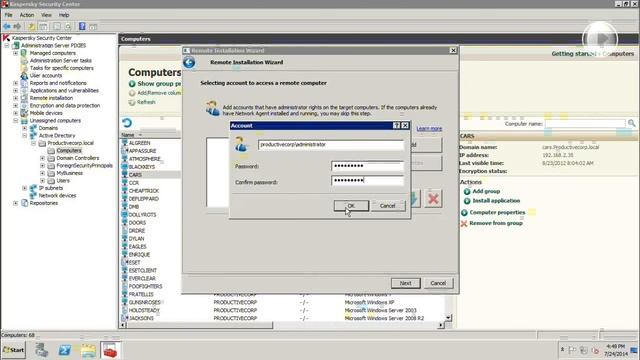Expand Reports and notifications node

tap(16, 83)
